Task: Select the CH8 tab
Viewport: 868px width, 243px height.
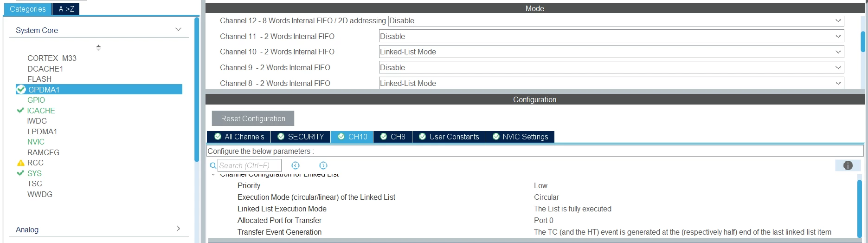Action: pyautogui.click(x=392, y=137)
